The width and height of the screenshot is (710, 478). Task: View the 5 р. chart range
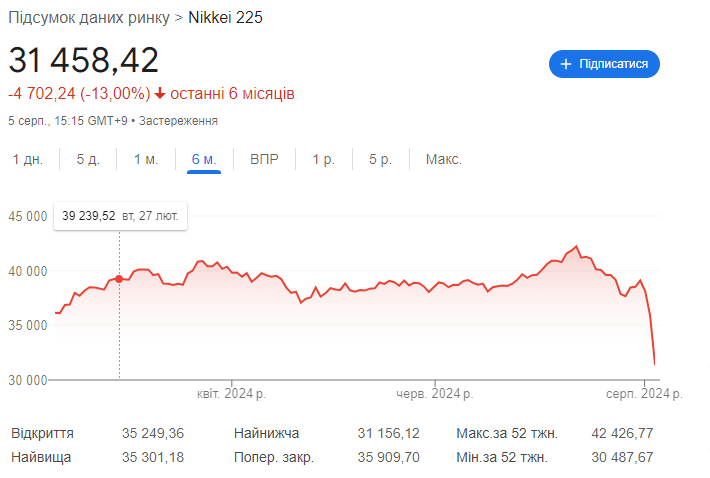point(380,160)
